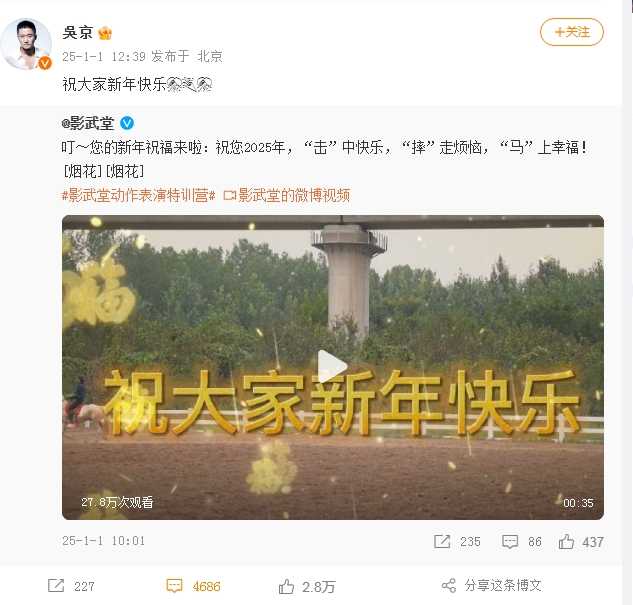Click the share icon for 分享这条博文
The width and height of the screenshot is (633, 605).
449,585
